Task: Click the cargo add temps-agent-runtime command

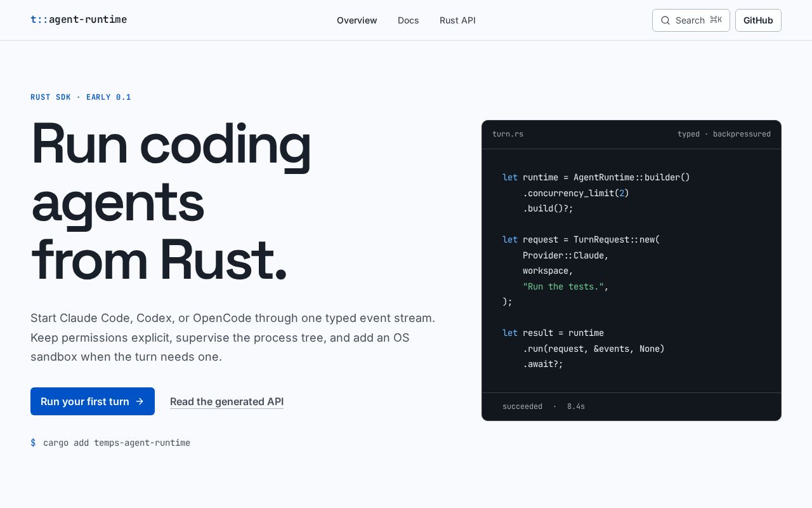Action: 117,443
